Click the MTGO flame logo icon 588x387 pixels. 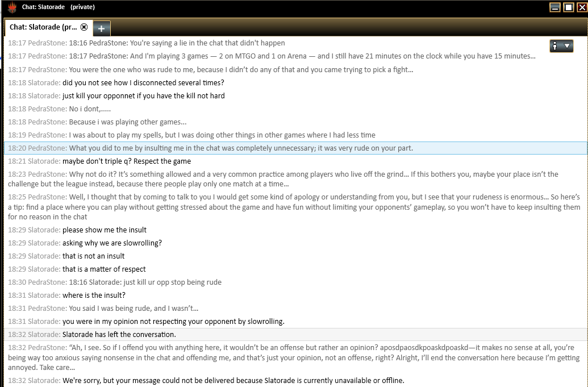12,7
